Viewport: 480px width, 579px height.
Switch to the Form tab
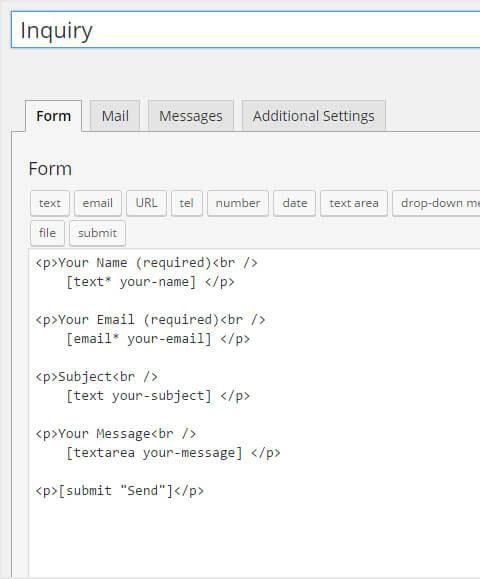pyautogui.click(x=54, y=116)
